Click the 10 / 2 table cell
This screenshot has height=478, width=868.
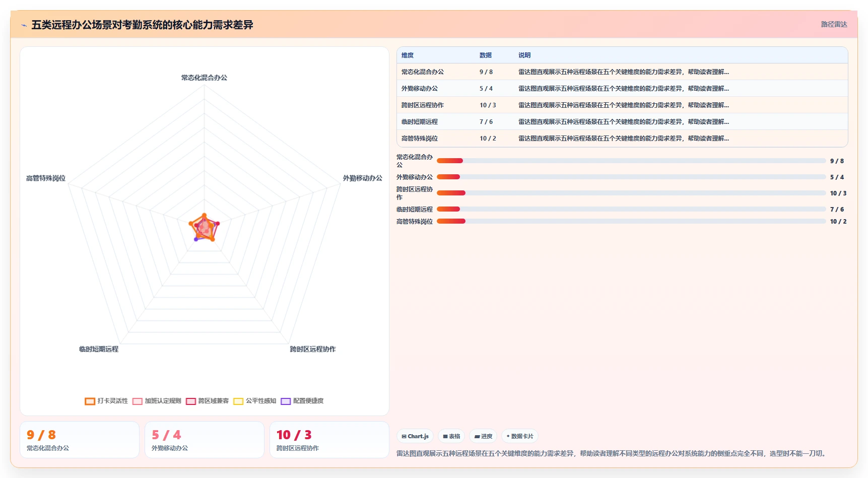click(x=488, y=139)
